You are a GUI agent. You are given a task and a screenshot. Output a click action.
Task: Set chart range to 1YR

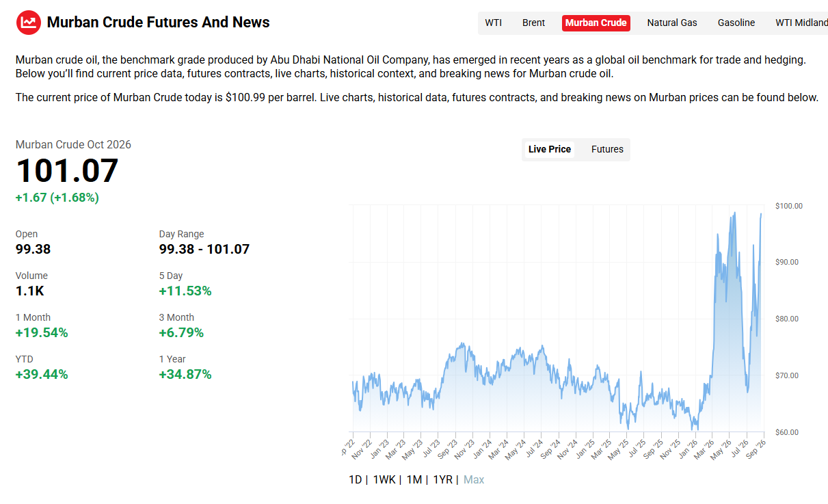443,480
